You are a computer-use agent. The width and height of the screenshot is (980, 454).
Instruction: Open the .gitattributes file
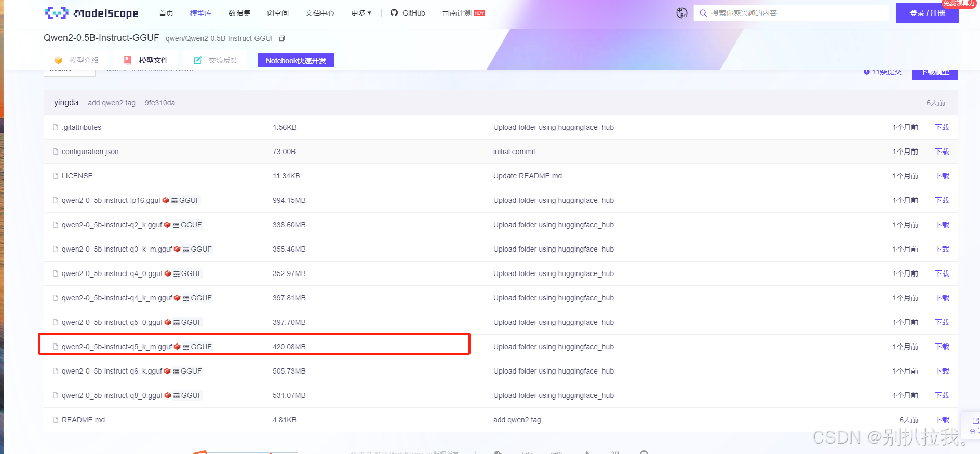(82, 127)
